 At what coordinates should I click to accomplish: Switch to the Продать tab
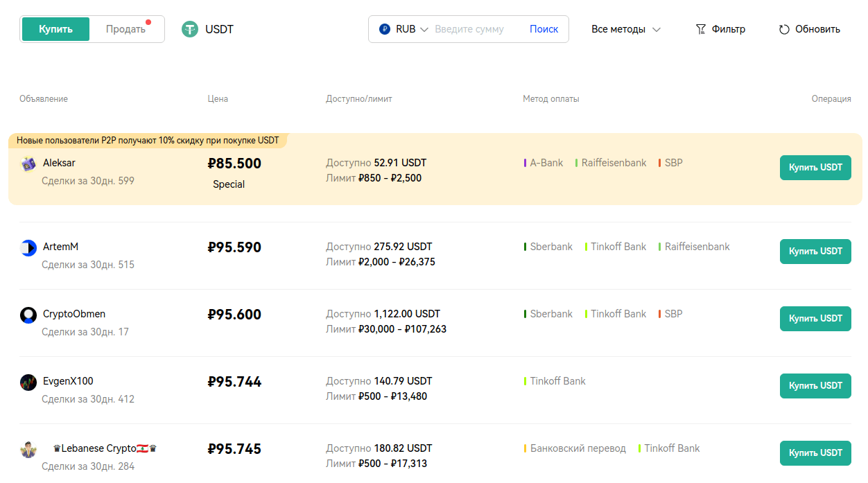126,29
